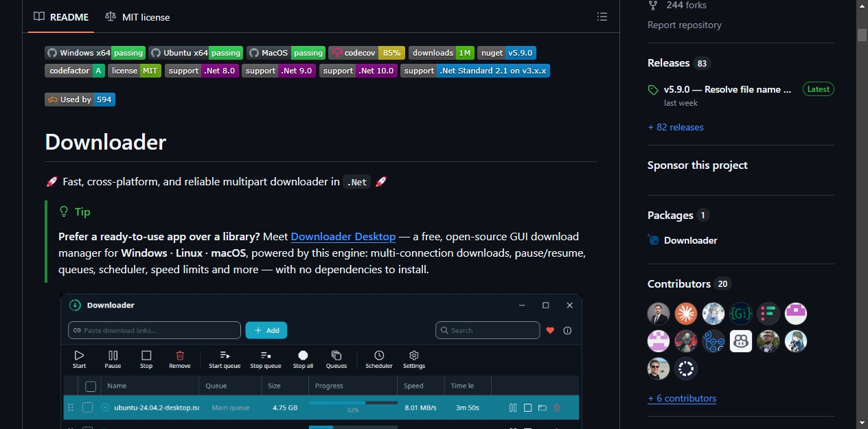View the + 6 contributors link
Viewport: 868px width, 429px height.
(682, 398)
